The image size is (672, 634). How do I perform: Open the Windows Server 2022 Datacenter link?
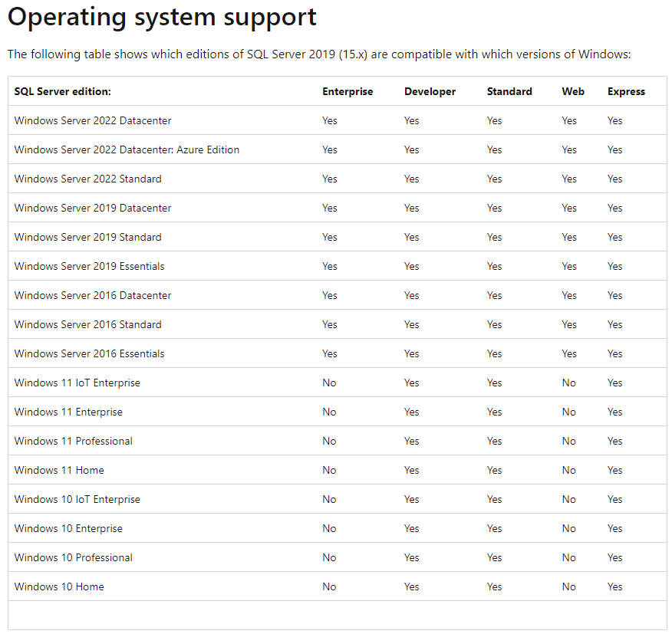tap(92, 120)
